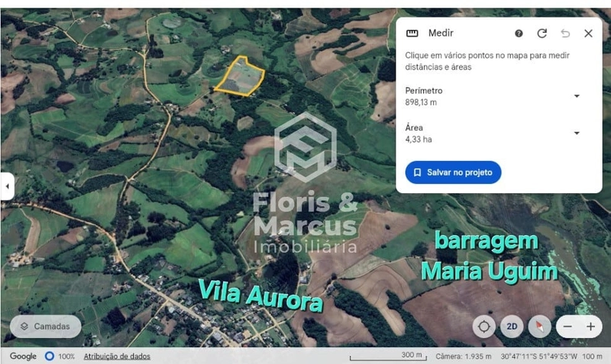Zoom in with the plus button

pos(590,327)
